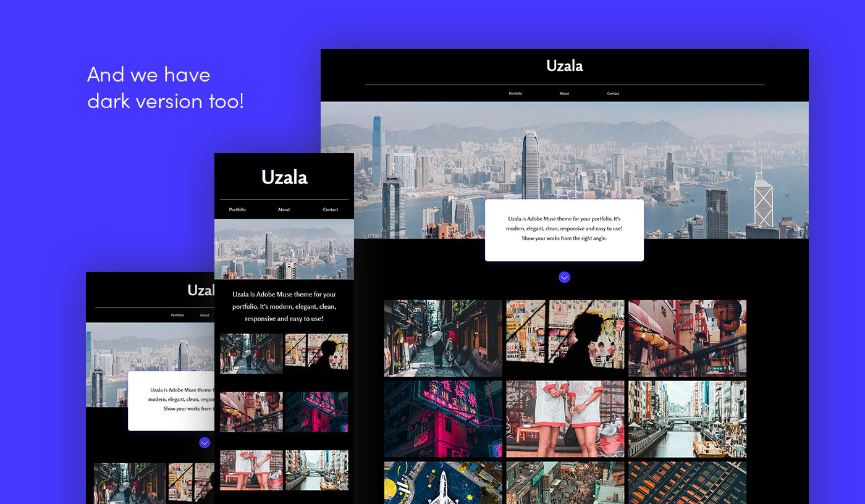The width and height of the screenshot is (865, 504).
Task: Open Portfolio in the desktop mockup navigation
Action: (515, 93)
